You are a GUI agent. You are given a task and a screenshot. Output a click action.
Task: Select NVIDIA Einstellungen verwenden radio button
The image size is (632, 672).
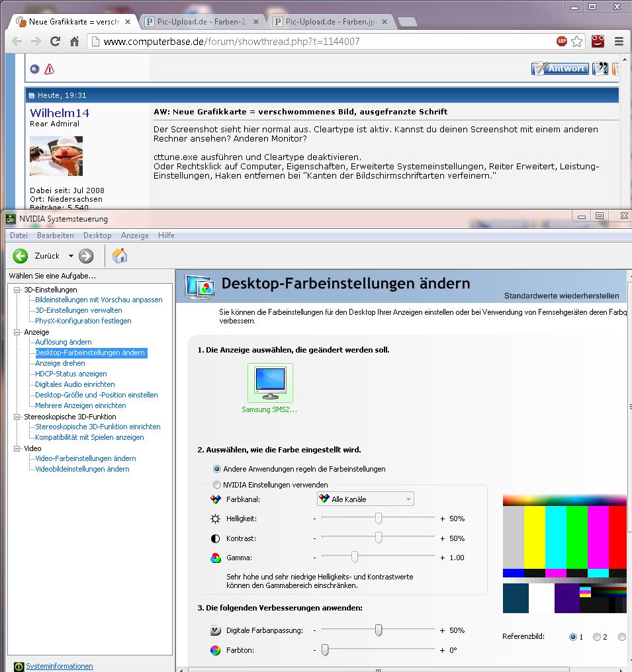(x=217, y=485)
